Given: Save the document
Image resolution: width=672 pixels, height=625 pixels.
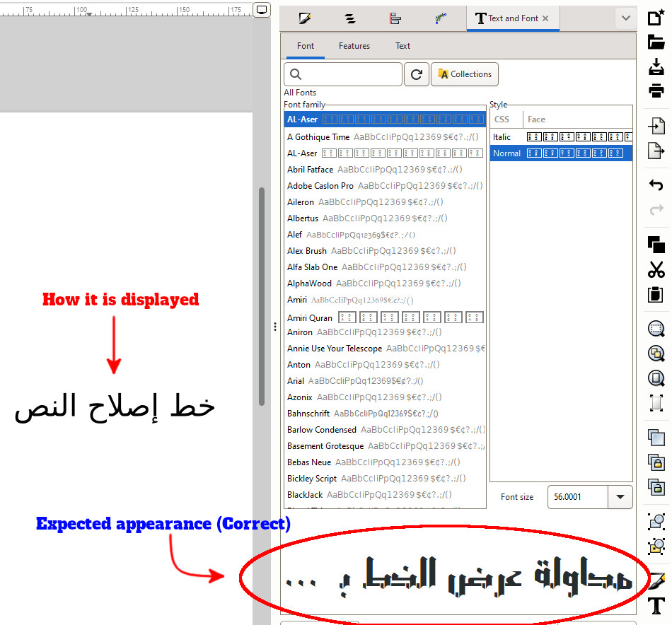Looking at the screenshot, I should coord(656,66).
